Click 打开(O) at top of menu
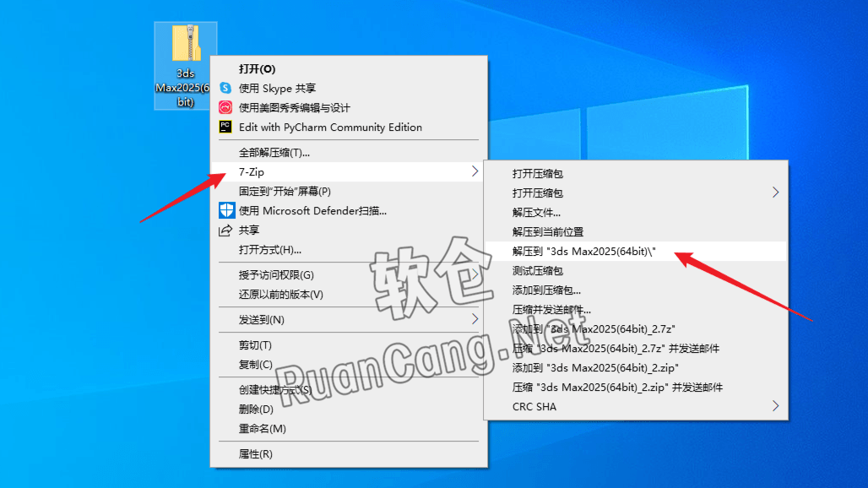The height and width of the screenshot is (488, 868). (x=257, y=68)
